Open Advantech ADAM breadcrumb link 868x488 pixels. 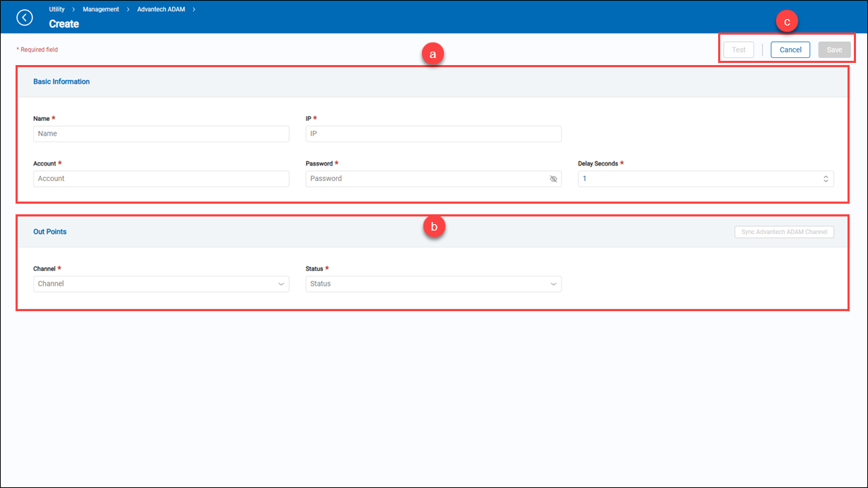coord(161,9)
